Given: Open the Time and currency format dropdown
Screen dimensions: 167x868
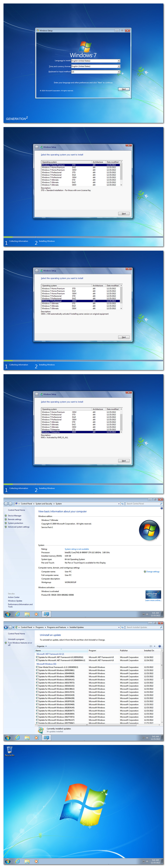Looking at the screenshot, I should pyautogui.click(x=96, y=66).
